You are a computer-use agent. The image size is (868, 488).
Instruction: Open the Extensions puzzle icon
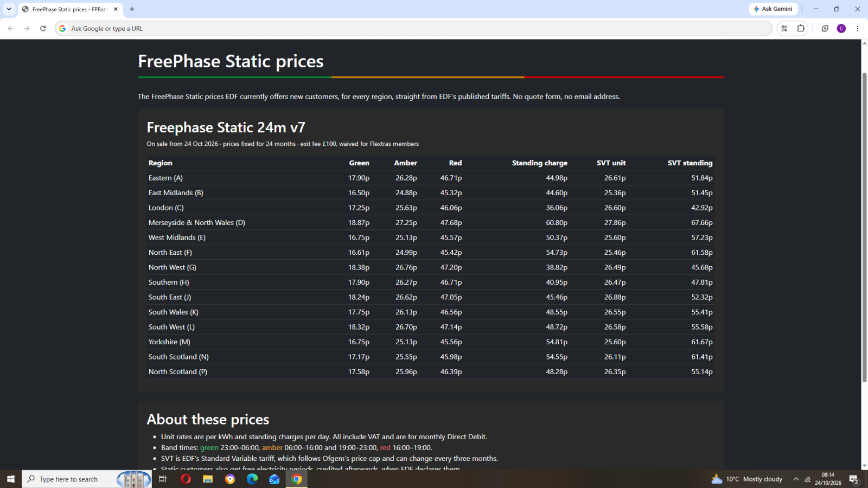point(801,29)
